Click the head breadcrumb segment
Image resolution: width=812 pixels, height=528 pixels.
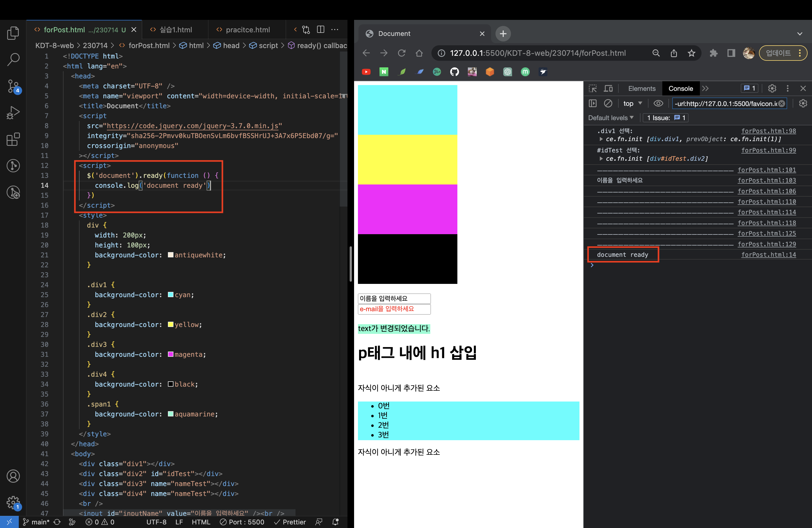[226, 45]
